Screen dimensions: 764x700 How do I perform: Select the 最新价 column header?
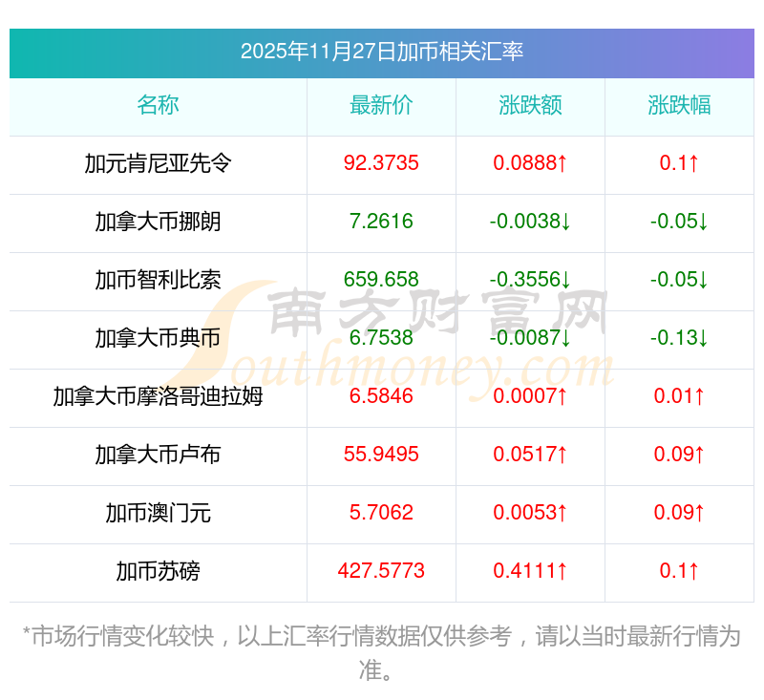(x=381, y=105)
